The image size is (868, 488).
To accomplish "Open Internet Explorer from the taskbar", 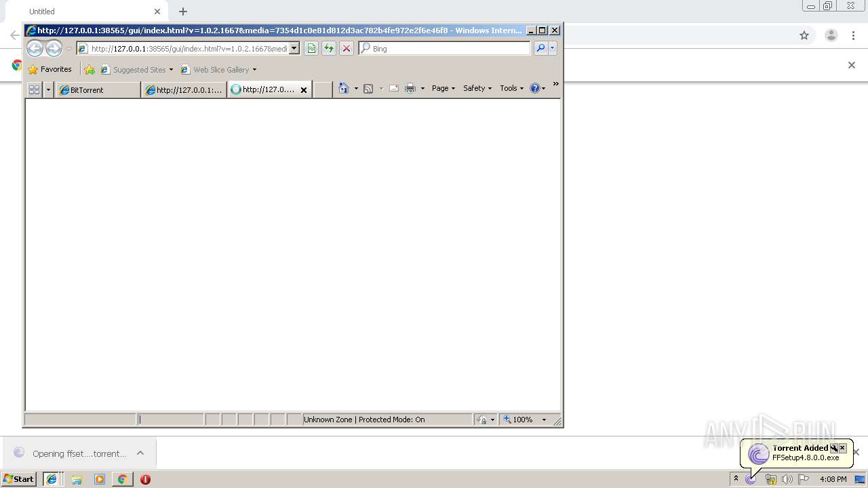I will click(x=52, y=479).
